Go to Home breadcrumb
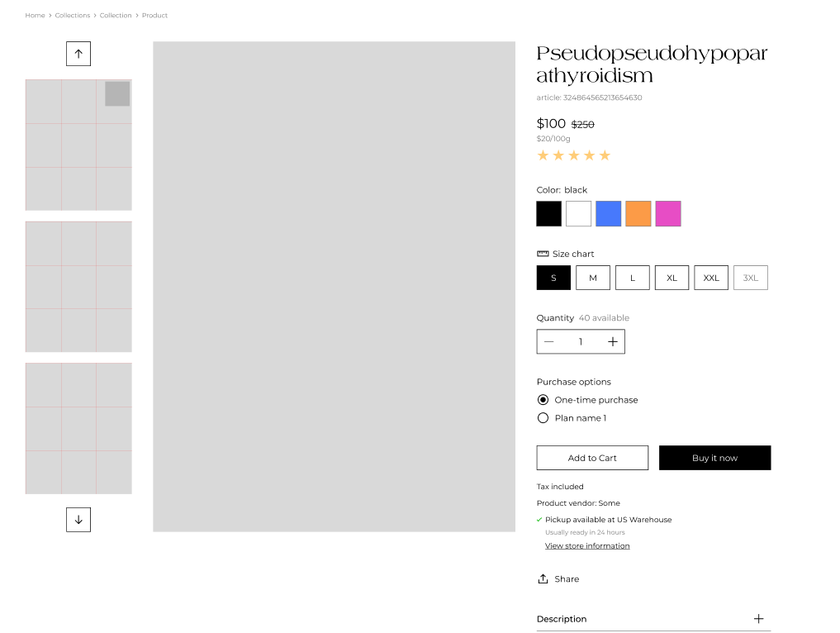This screenshot has height=633, width=840. click(35, 16)
